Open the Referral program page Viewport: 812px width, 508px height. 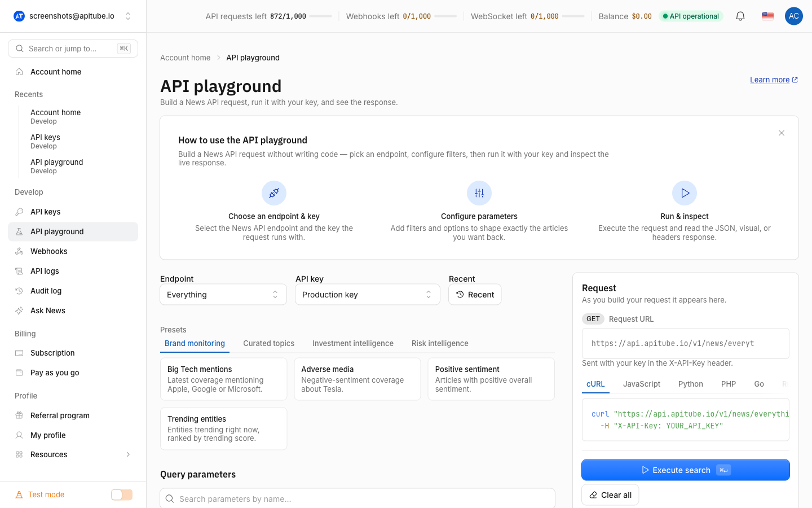[73, 415]
